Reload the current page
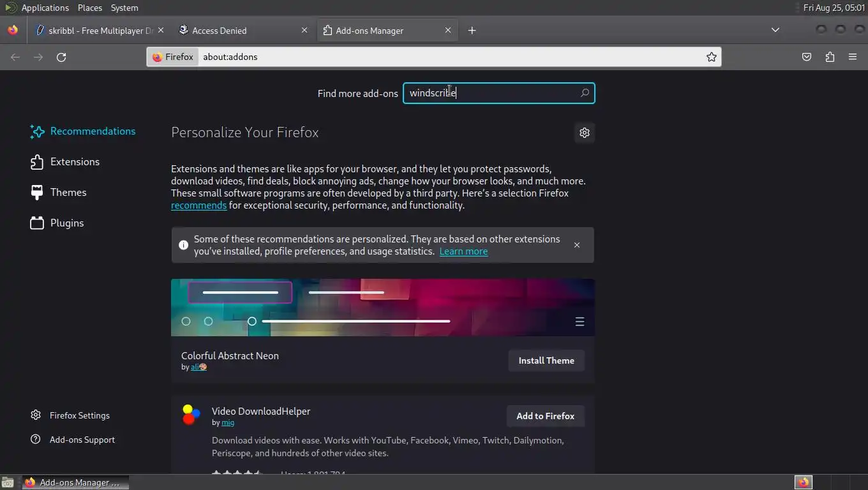The width and height of the screenshot is (868, 490). click(61, 57)
